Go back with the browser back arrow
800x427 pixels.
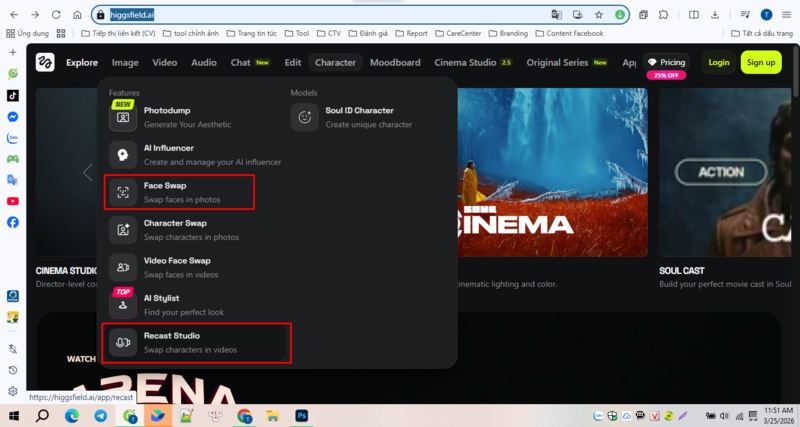click(14, 15)
